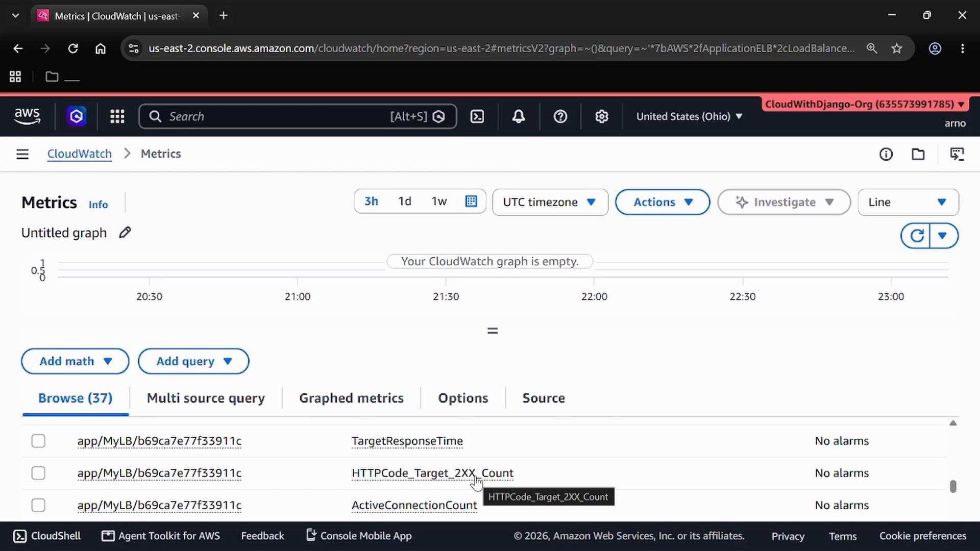Open the Investigate dropdown
Screen dimensions: 980x551
point(784,202)
